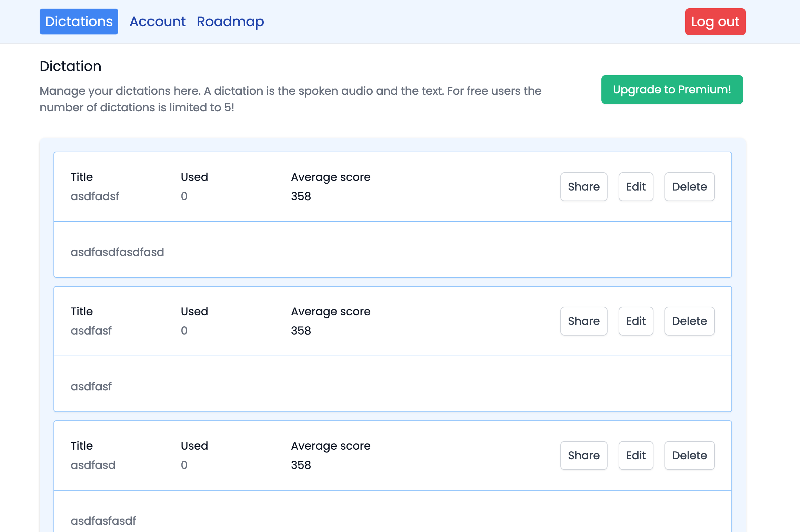Screen dimensions: 800x532
Task: Edit the asdfadsf dictation
Action: (636, 187)
